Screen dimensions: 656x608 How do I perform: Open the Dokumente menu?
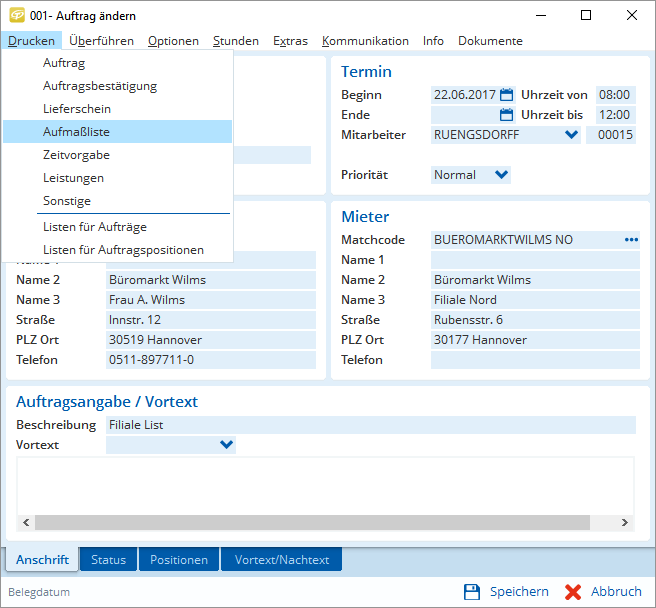(490, 41)
